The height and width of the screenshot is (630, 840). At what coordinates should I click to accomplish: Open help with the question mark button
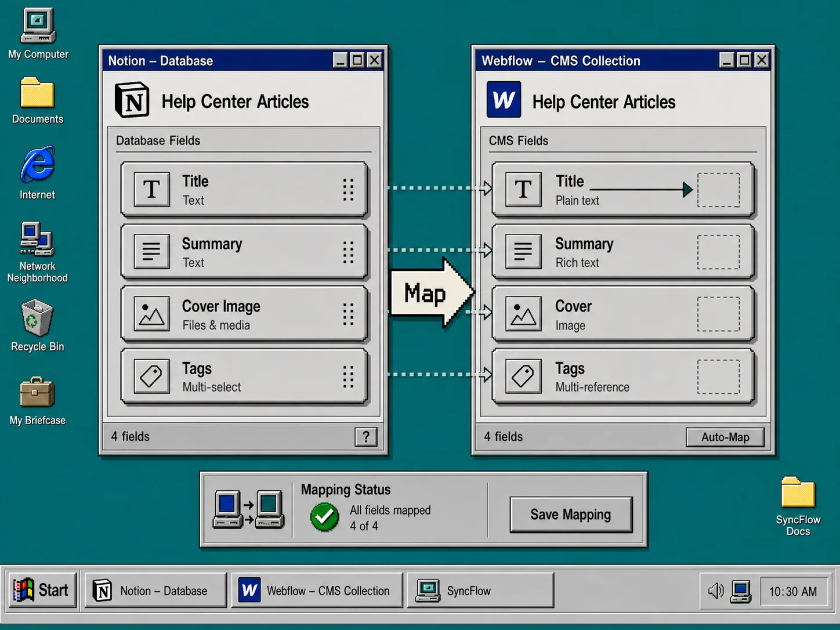(366, 437)
